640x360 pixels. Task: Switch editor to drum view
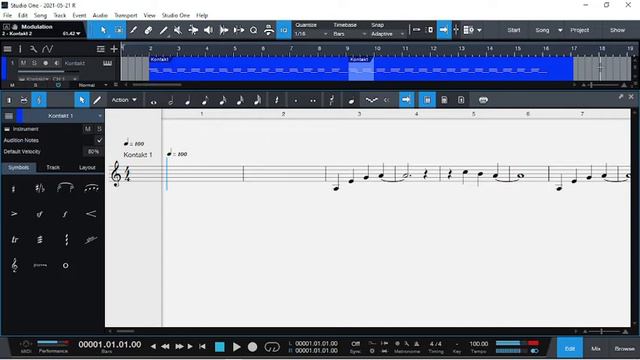click(x=24, y=100)
